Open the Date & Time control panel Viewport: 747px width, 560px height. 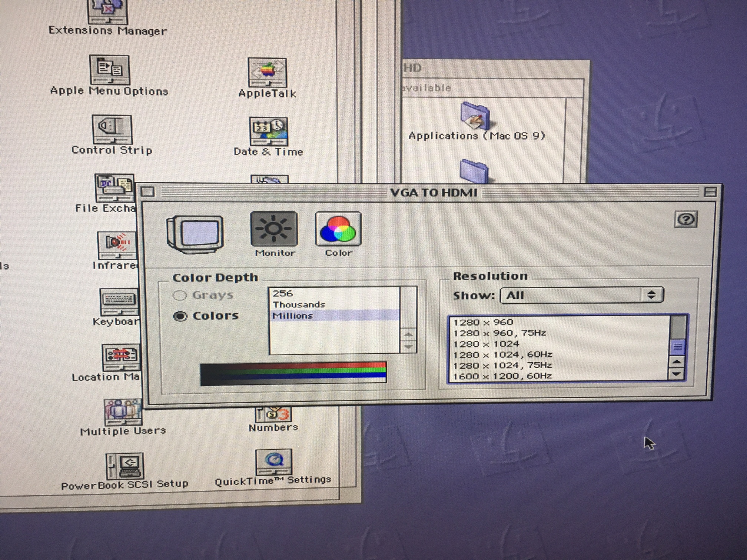coord(269,132)
